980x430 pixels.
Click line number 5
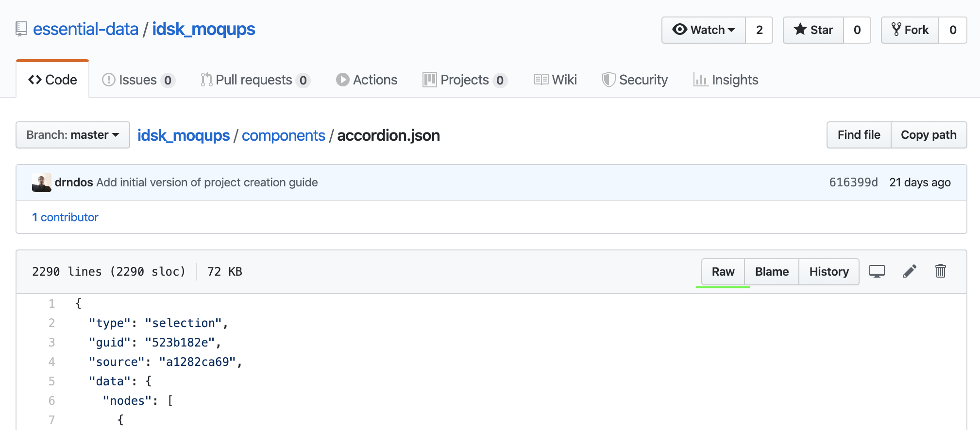click(51, 381)
